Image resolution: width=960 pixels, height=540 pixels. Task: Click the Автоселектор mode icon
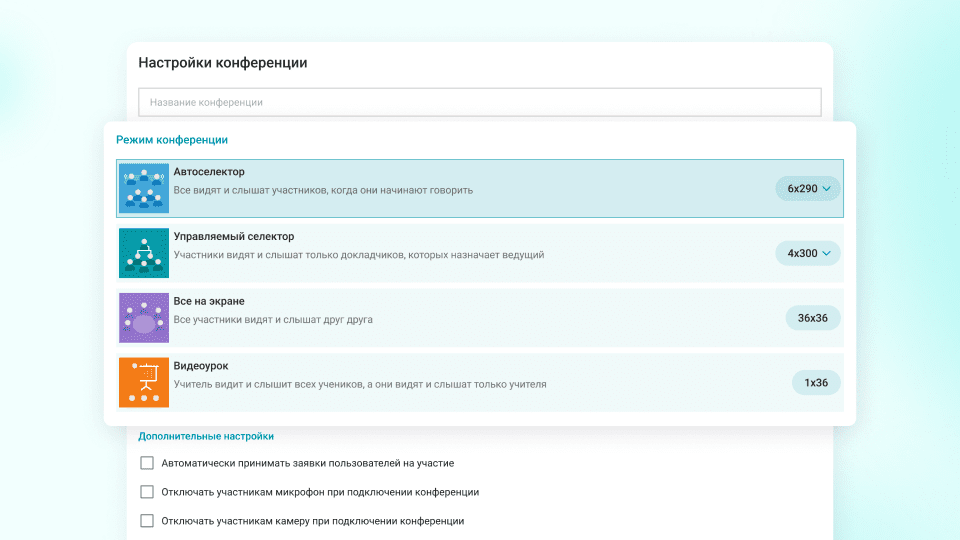tap(144, 189)
